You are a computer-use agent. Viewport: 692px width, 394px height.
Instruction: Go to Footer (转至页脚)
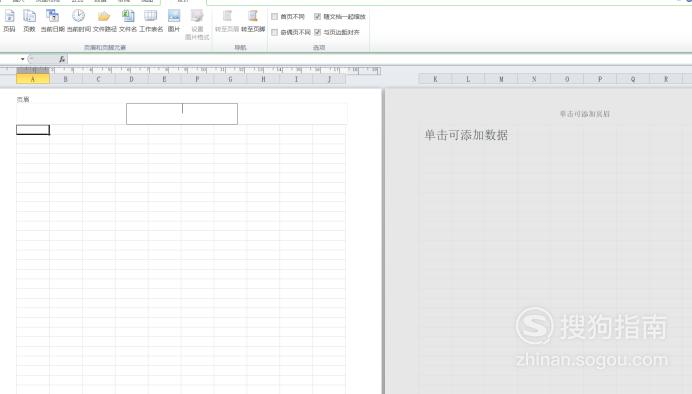pos(253,21)
